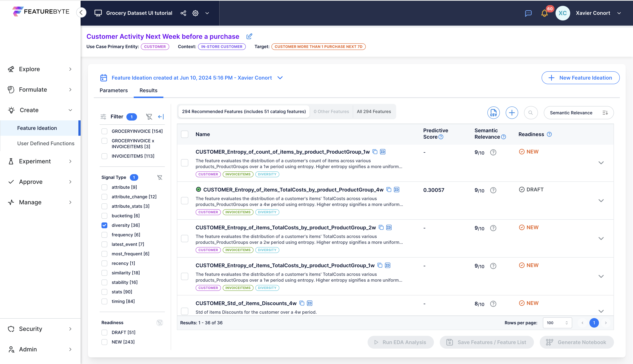Viewport: 633px width, 364px height.
Task: Click the CUSTOMER MORE THAN 1 PURCHASE NEXT 7D target tag
Action: click(x=318, y=47)
